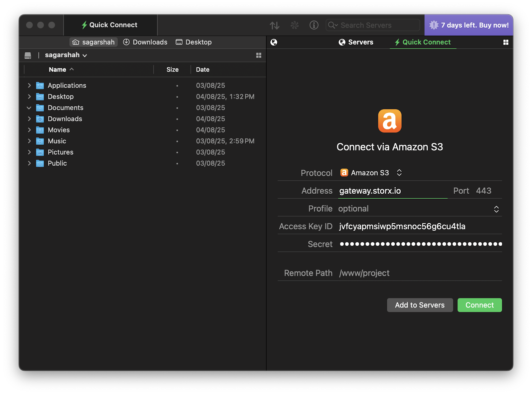Toggle grid view in the local pane
Screen dimensions: 532x394
pyautogui.click(x=259, y=55)
